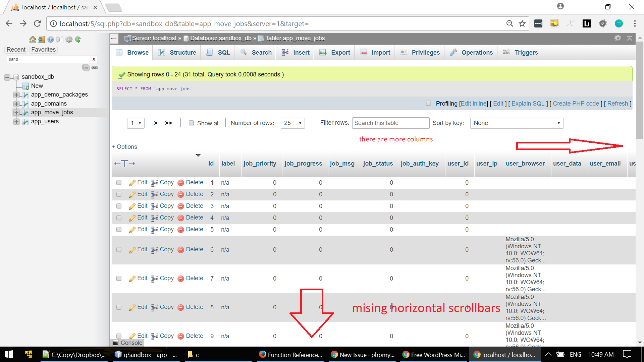The width and height of the screenshot is (644, 362).
Task: Open the phpMyAdmin home page icon
Action: [33, 39]
